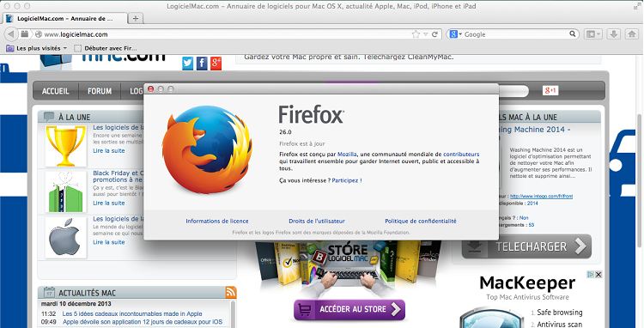This screenshot has width=644, height=328.
Task: Click the Mozilla link in About dialog
Action: [347, 155]
